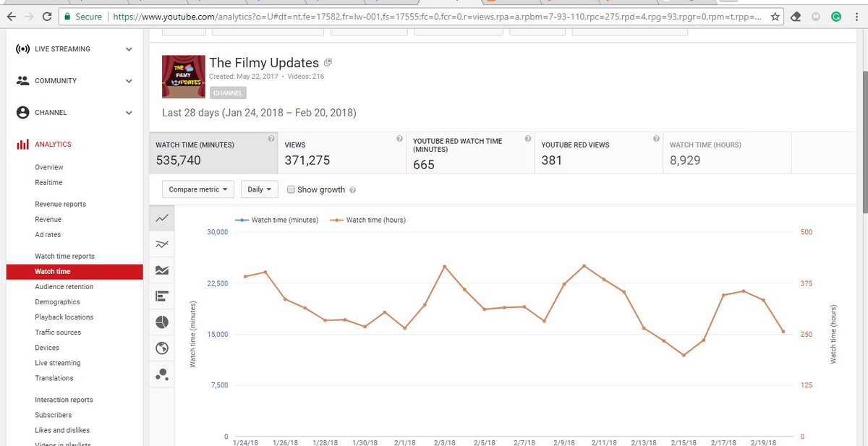This screenshot has height=446, width=868.
Task: Select the Watch Time (Hours) tab
Action: [x=728, y=153]
